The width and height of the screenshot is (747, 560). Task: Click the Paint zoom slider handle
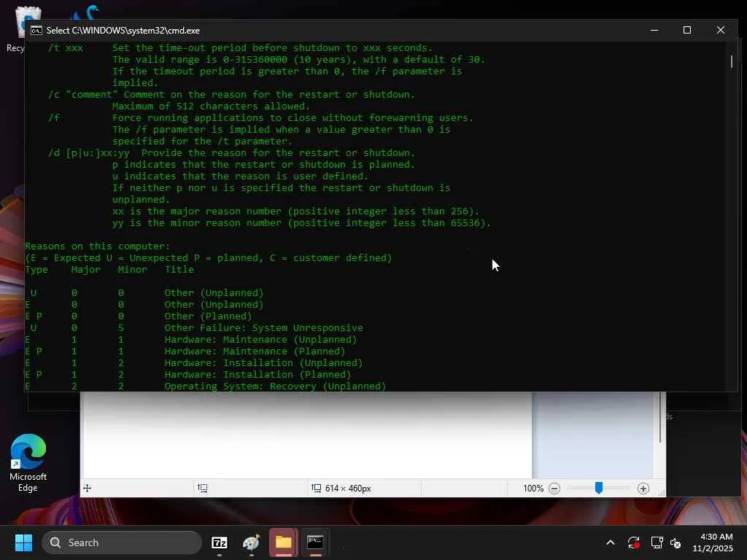[599, 488]
